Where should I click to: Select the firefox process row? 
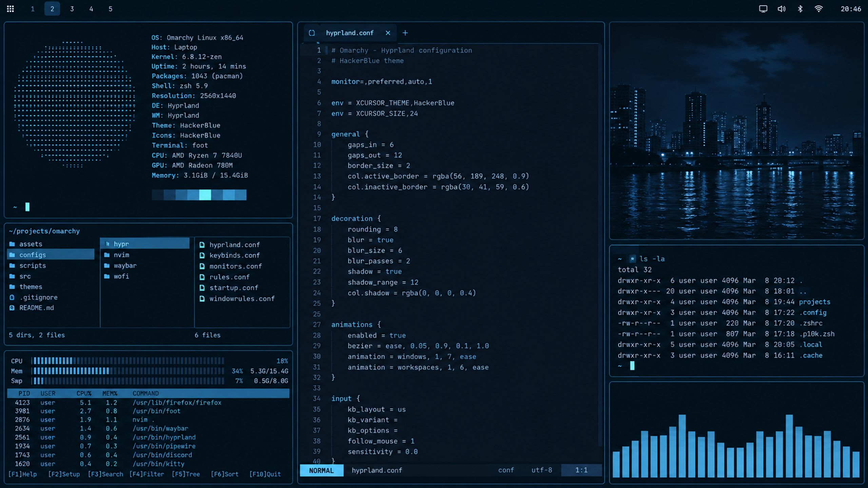click(x=148, y=403)
